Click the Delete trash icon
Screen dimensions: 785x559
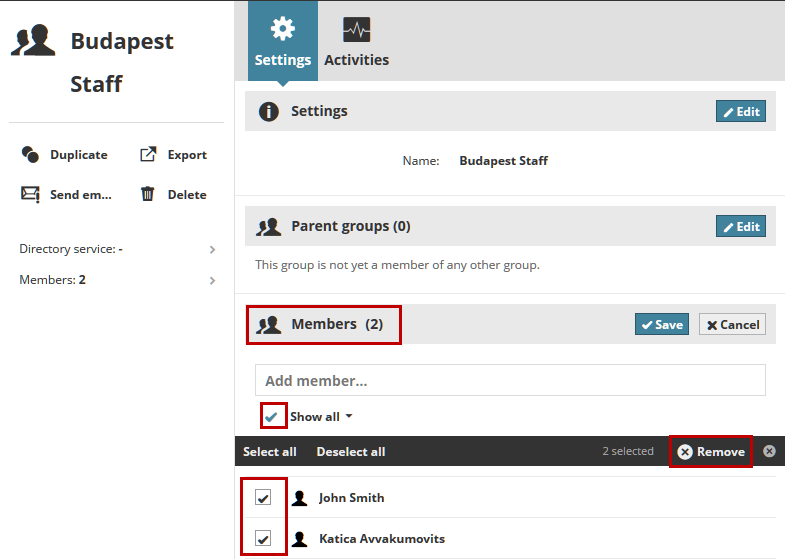(x=148, y=194)
